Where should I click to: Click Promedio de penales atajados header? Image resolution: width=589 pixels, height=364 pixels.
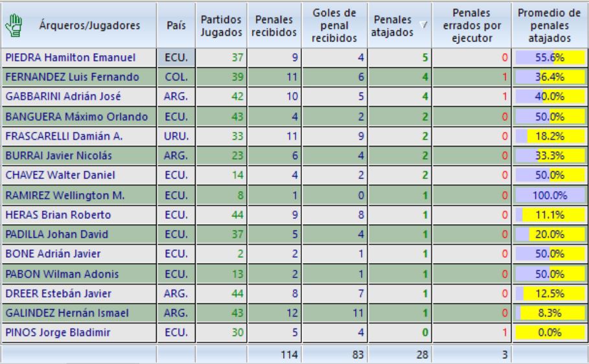tap(549, 25)
